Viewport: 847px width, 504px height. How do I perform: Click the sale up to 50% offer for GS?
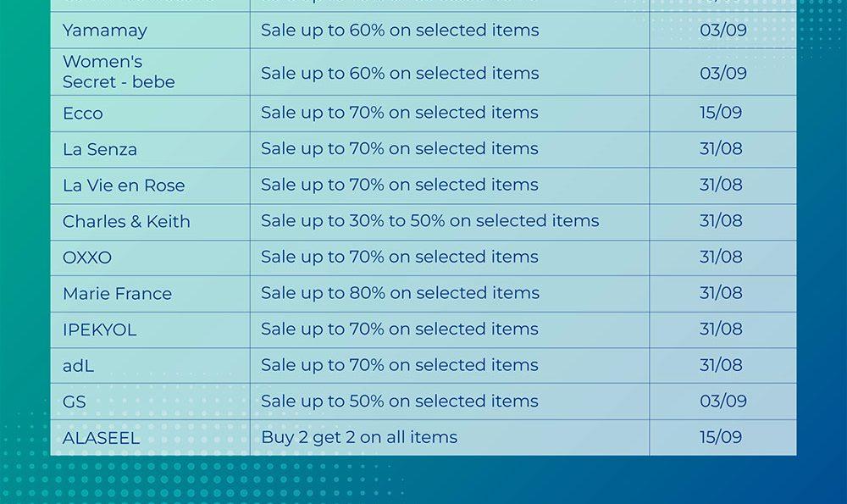(400, 402)
